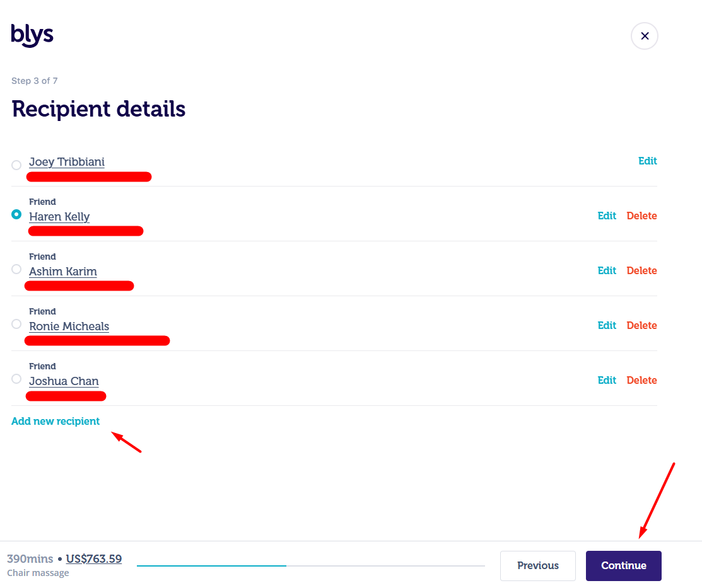702x588 pixels.
Task: Choose Ronie Micheals radio option
Action: [x=16, y=324]
